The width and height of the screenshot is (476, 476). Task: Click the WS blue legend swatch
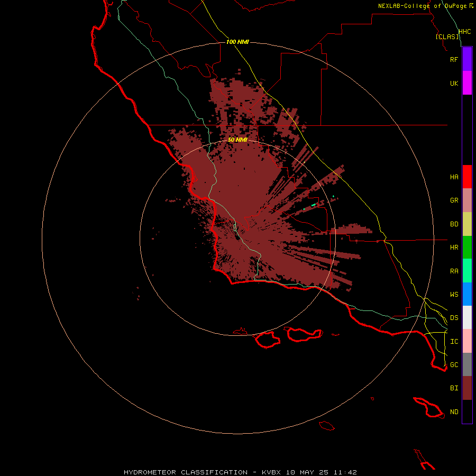coord(467,294)
